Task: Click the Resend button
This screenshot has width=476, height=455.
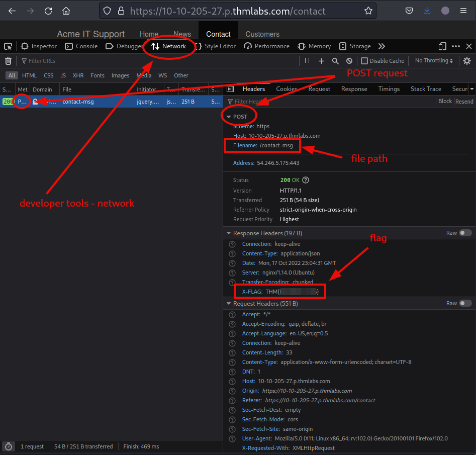Action: 464,102
